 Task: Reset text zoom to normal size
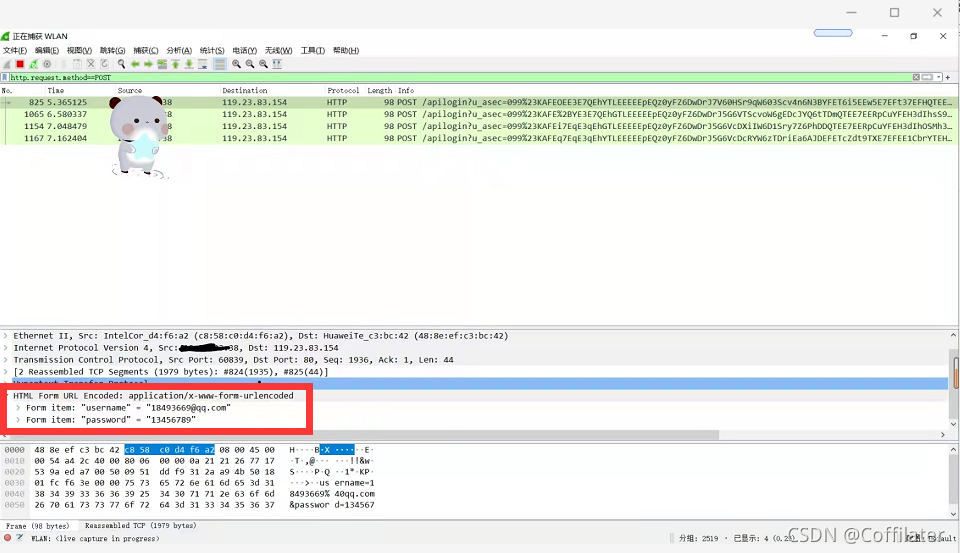(x=263, y=64)
